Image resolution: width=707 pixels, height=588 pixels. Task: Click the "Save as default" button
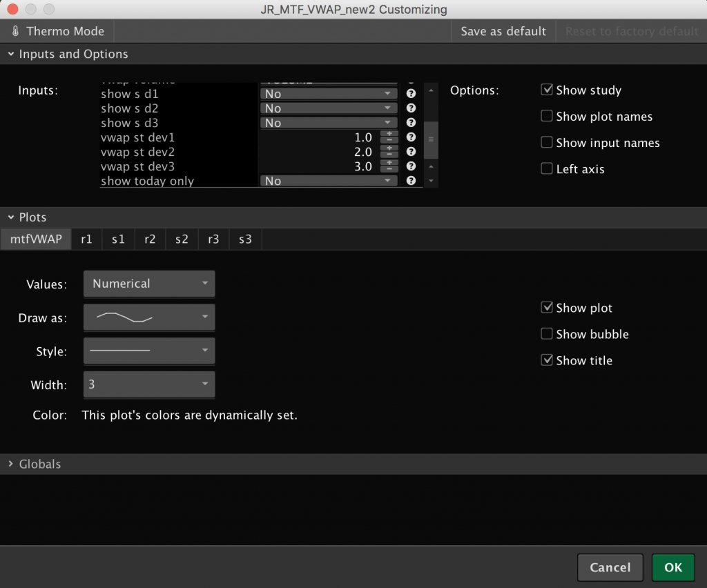click(x=503, y=30)
